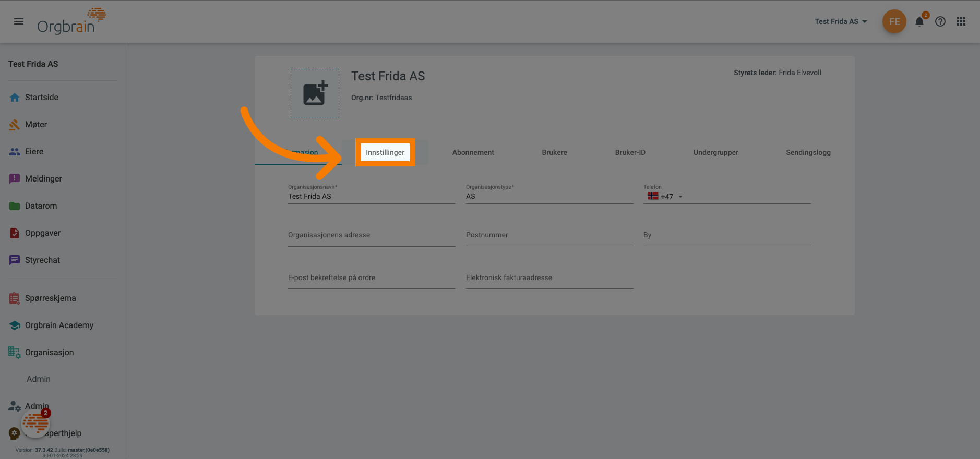Open the Test Frida AS organization dropdown
This screenshot has height=459, width=980.
click(841, 21)
